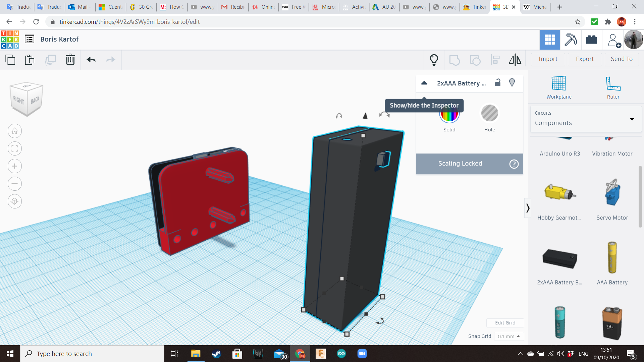
Task: Open the Circuits Components dropdown
Action: [586, 119]
